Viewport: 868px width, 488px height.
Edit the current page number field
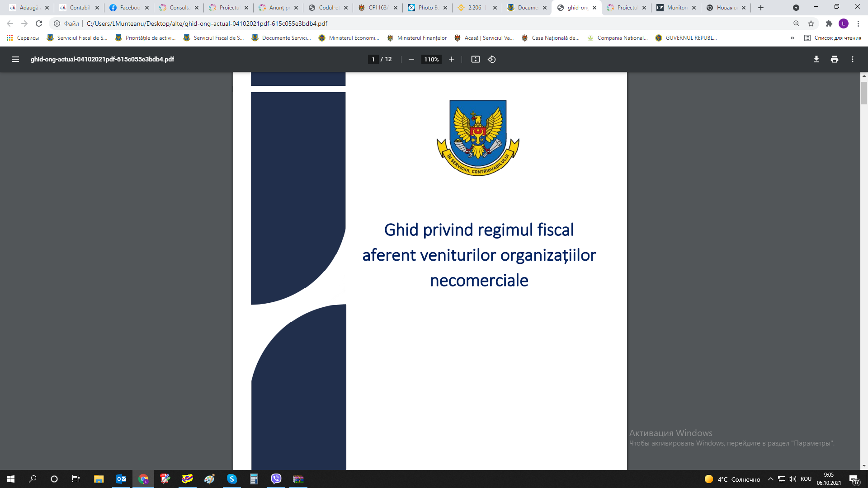(373, 59)
